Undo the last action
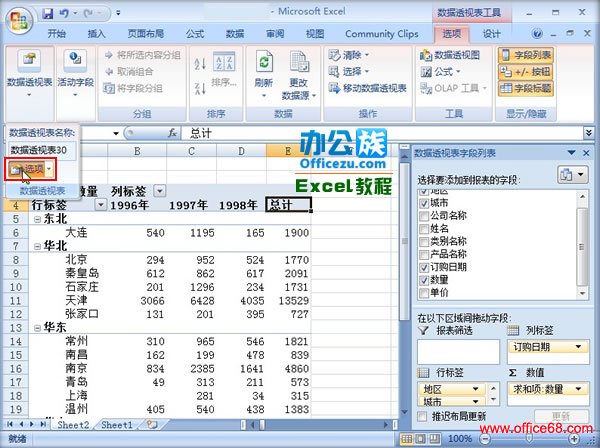The width and height of the screenshot is (600, 448). 64,13
